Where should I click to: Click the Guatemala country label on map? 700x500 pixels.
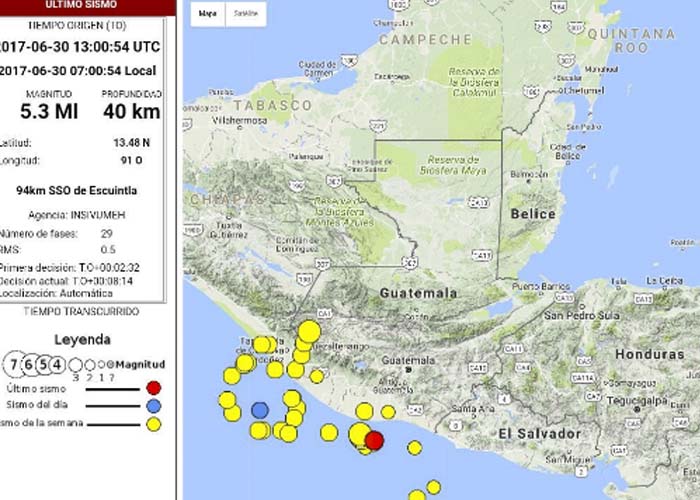click(x=419, y=294)
